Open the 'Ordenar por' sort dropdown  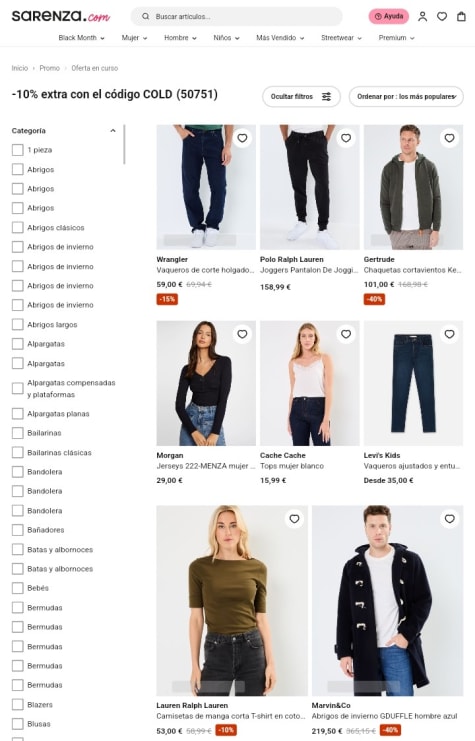[x=406, y=96]
